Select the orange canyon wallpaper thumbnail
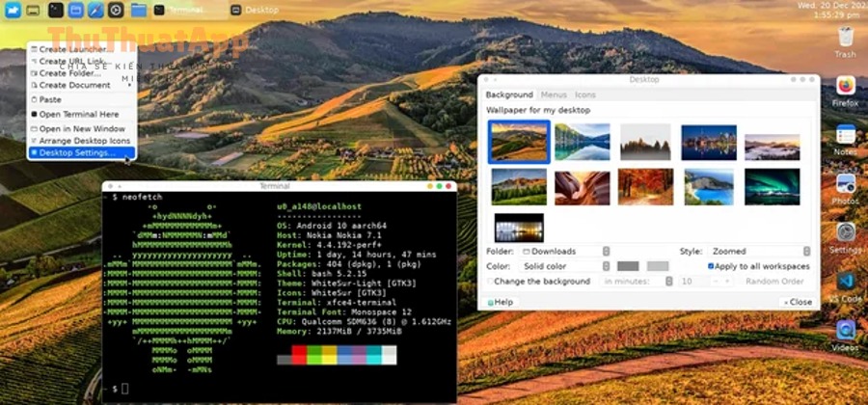This screenshot has width=868, height=405. (582, 188)
